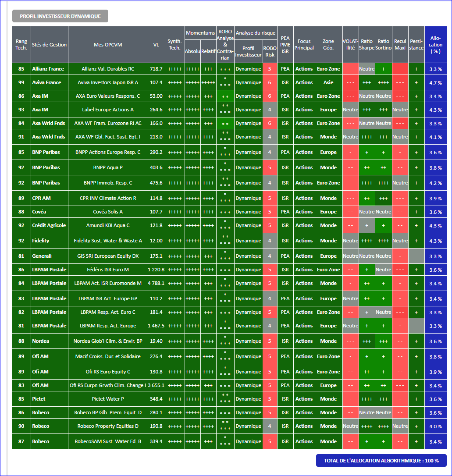Select LBPAM Resp. Act. Europe fund

[x=108, y=326]
